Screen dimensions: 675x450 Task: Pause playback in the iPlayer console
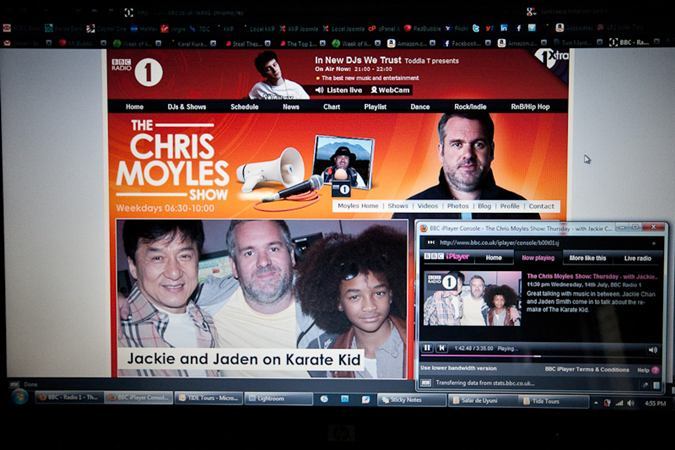pyautogui.click(x=427, y=348)
